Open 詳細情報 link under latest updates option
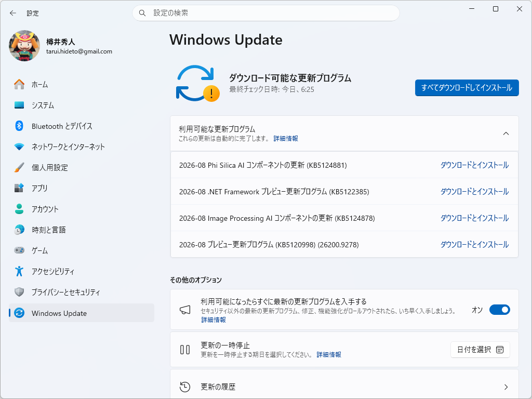This screenshot has height=399, width=532. click(x=214, y=320)
